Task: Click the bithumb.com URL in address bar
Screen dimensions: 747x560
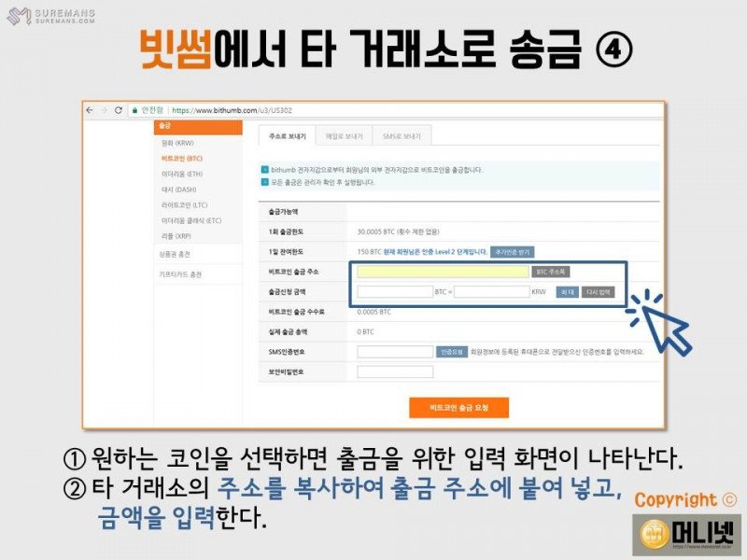Action: (232, 110)
